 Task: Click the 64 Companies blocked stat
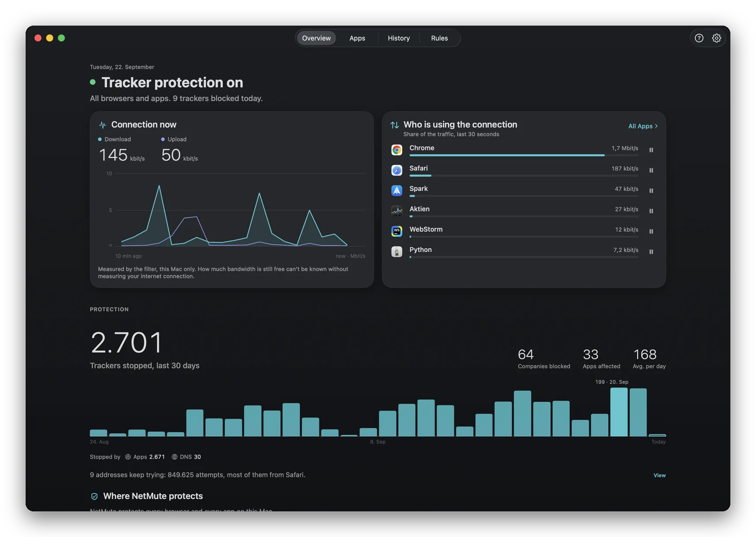coord(544,359)
